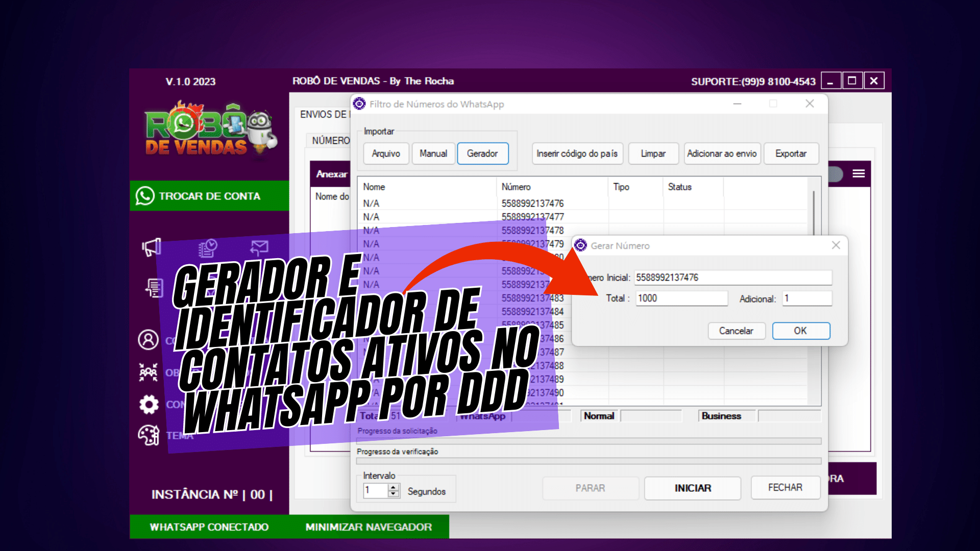The width and height of the screenshot is (980, 551).
Task: Click the WhatsApp icon on Trocar de Conta
Action: [x=145, y=196]
